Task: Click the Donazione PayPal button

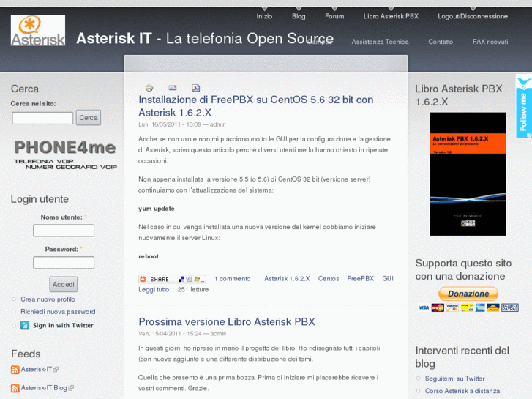Action: pyautogui.click(x=468, y=294)
